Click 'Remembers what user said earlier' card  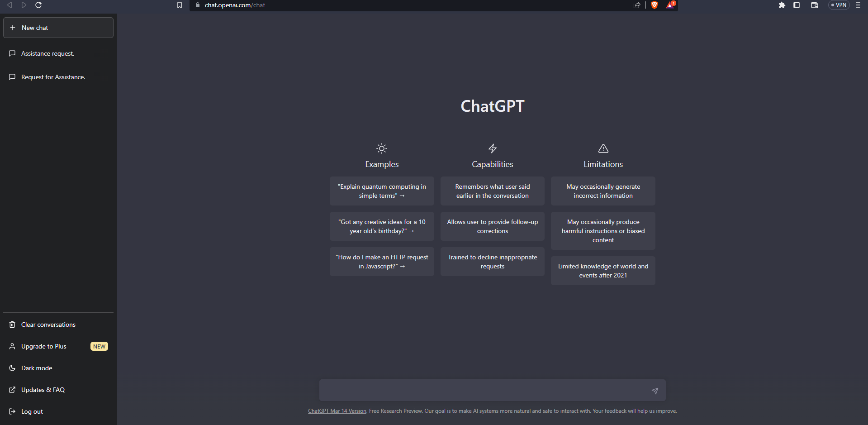[493, 191]
